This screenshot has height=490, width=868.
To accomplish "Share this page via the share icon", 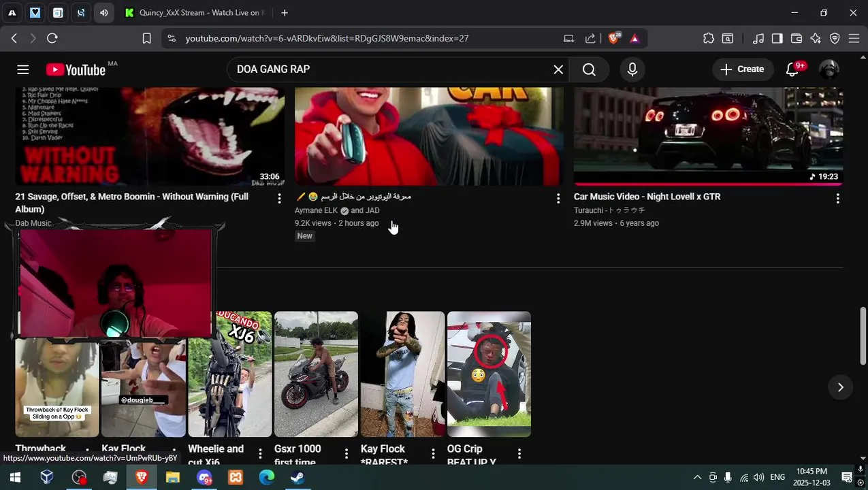I will coord(590,38).
